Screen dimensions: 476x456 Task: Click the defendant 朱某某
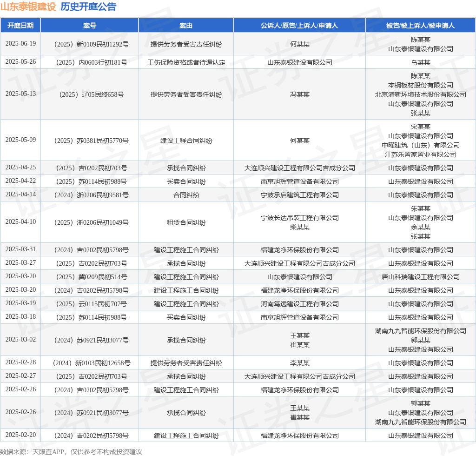coord(420,209)
